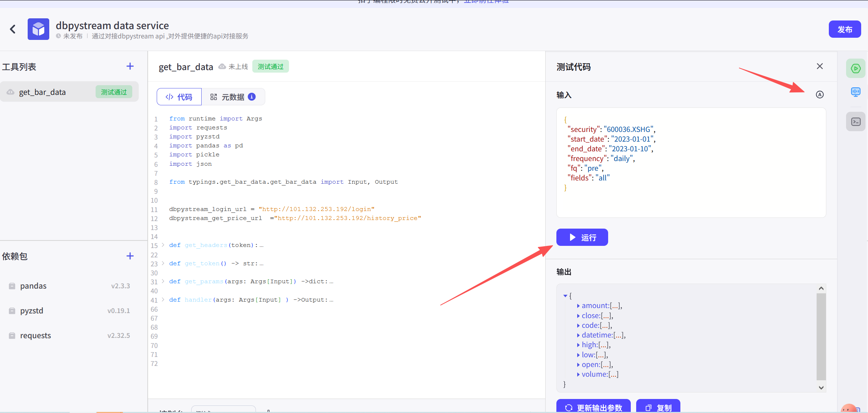Screen dimensions: 868x413
Task: Expand the handler function fold
Action: point(163,299)
